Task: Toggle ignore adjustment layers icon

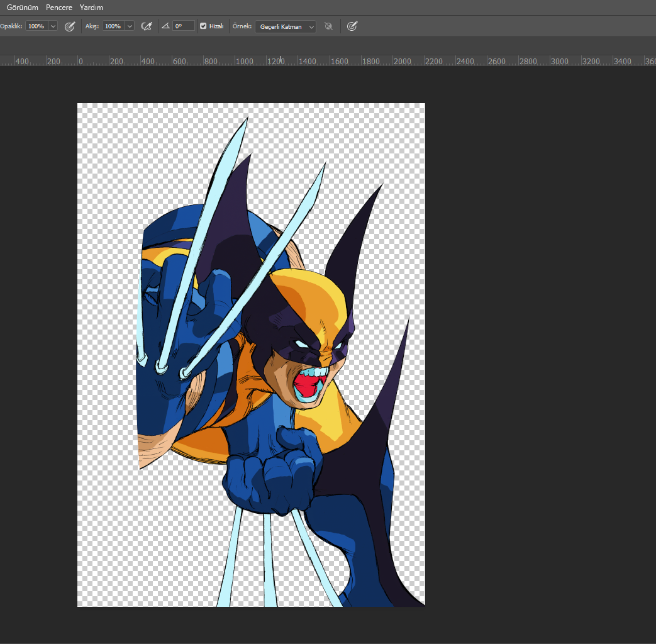Action: tap(329, 26)
